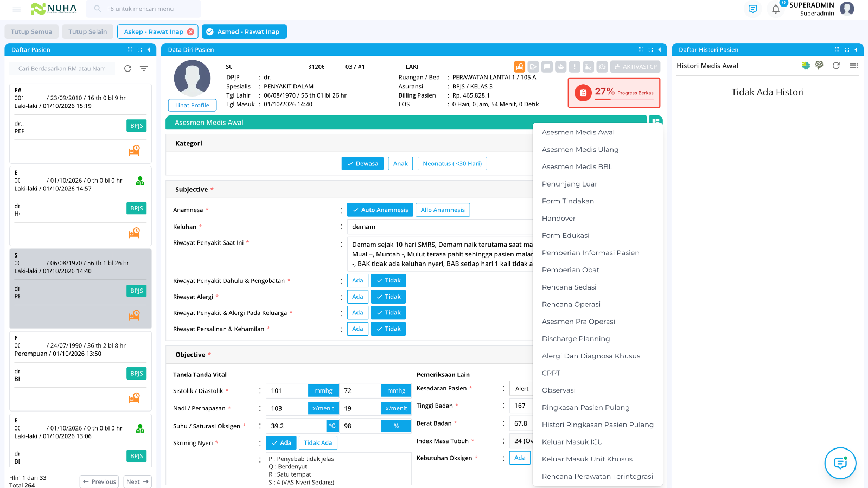The image size is (868, 488).
Task: Collapse the Data Diri Pasien panel
Action: 660,50
